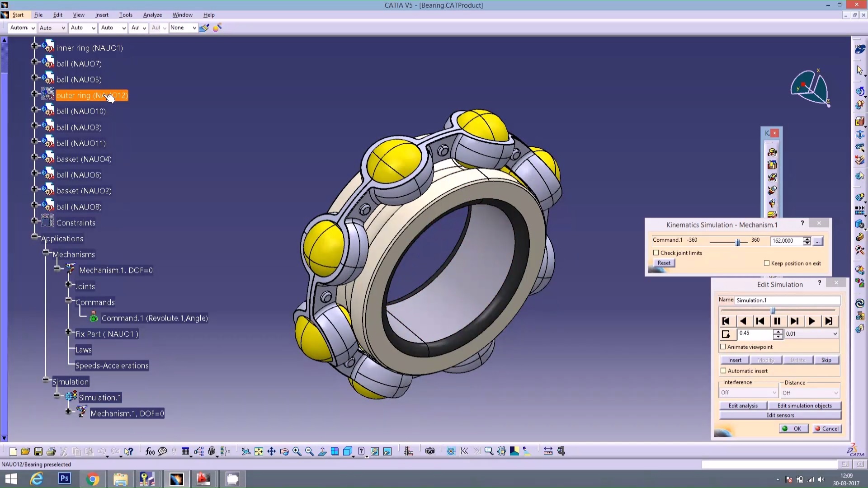Open the Window menu
Screen dimensions: 868x488
182,15
